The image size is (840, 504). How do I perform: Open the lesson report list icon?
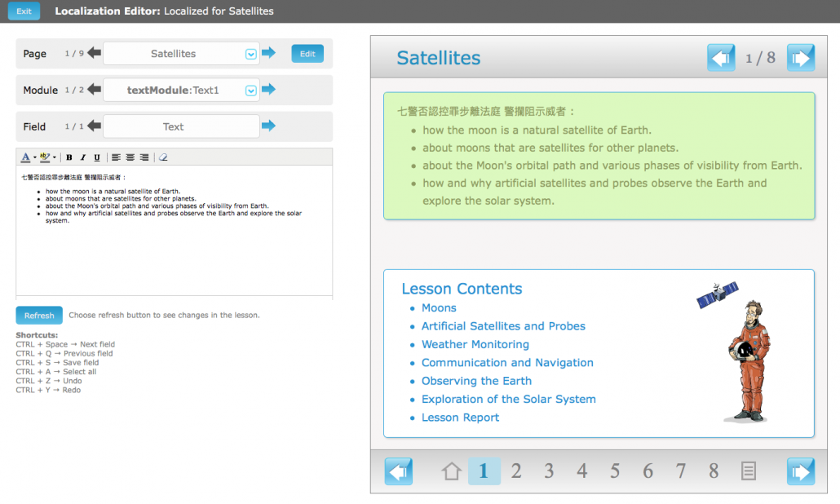click(749, 471)
